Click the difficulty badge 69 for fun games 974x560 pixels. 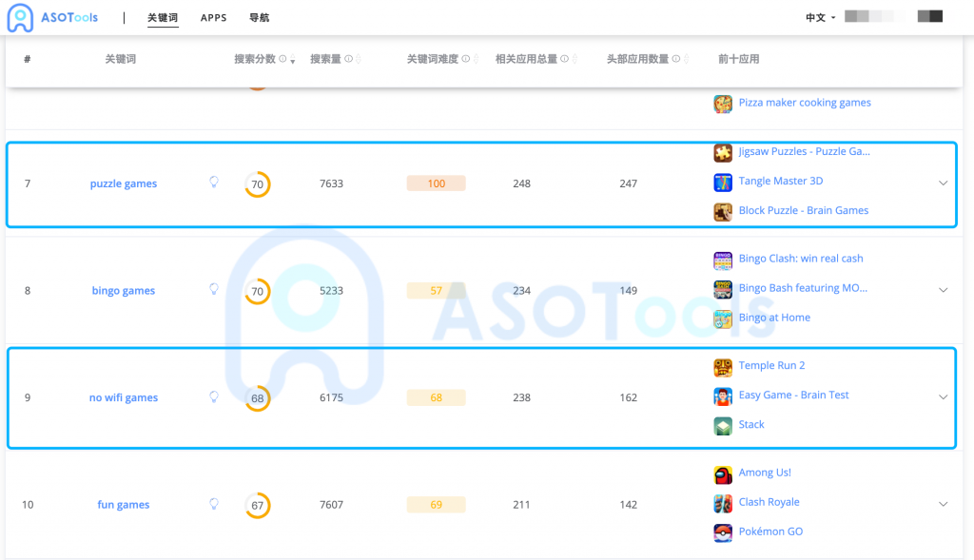point(436,505)
